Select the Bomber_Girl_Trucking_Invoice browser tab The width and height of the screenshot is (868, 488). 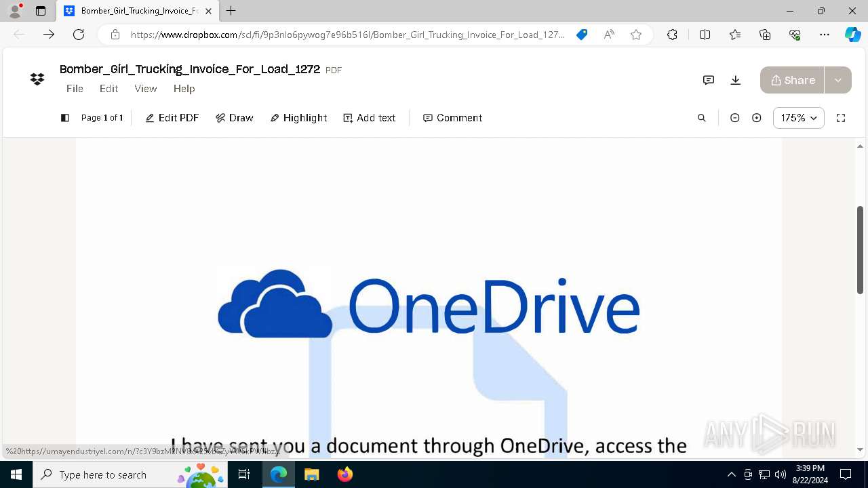(138, 11)
